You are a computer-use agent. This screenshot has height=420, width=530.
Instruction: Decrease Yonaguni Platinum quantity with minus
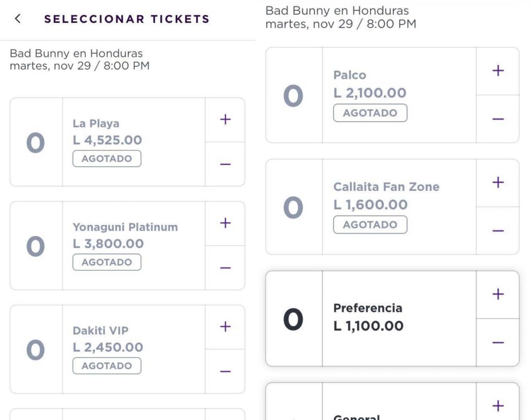pos(225,266)
